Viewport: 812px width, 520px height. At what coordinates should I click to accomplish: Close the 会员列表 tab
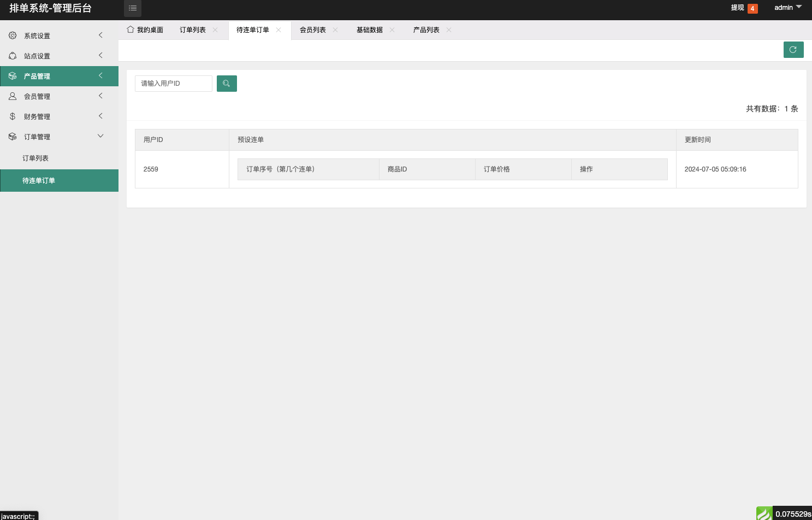(x=335, y=30)
